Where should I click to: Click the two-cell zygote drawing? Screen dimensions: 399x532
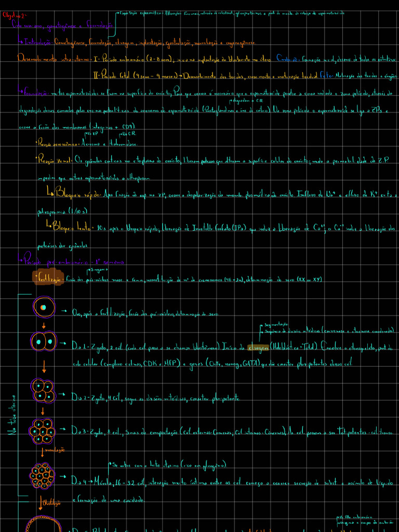(x=44, y=341)
